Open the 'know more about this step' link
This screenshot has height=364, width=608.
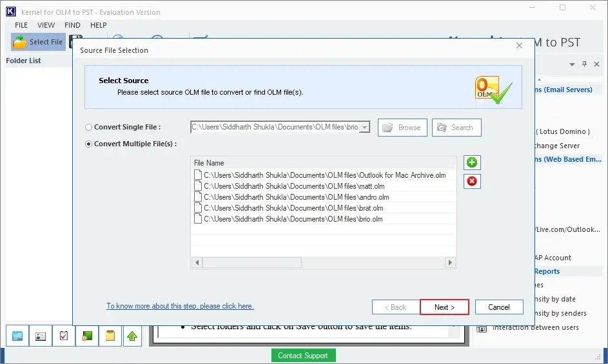click(181, 306)
